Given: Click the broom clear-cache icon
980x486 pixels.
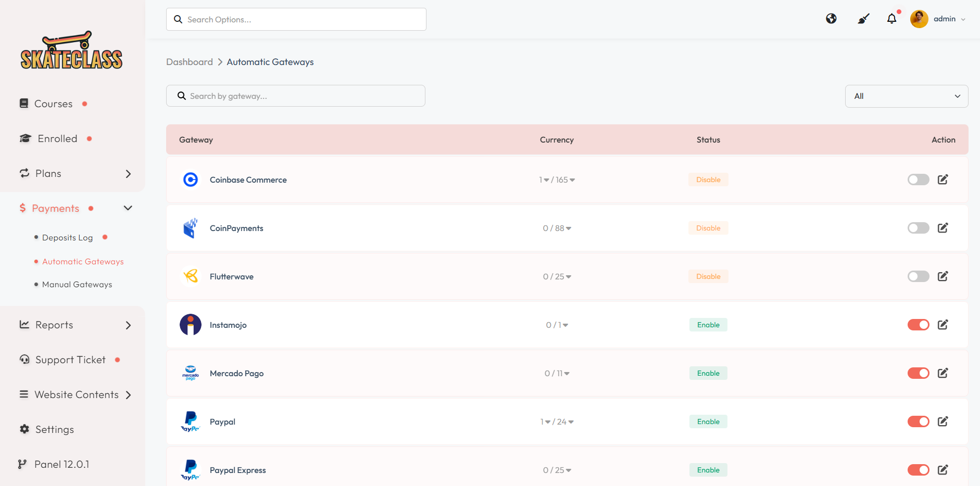Looking at the screenshot, I should click(863, 19).
